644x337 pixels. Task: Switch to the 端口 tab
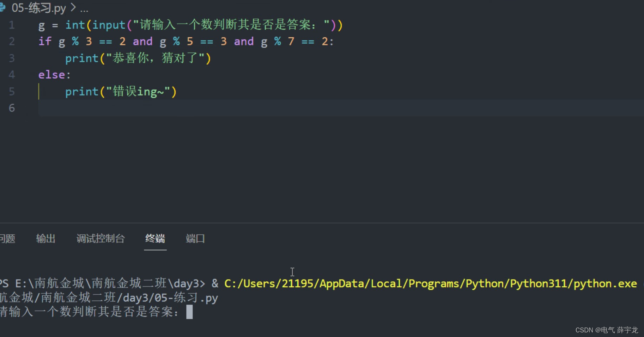195,239
